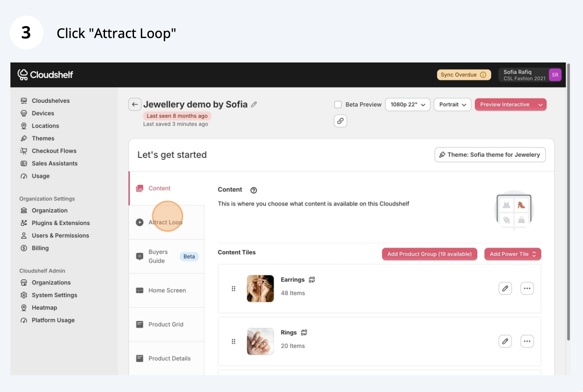The width and height of the screenshot is (583, 392).
Task: Click the "48 Items" text
Action: click(x=293, y=293)
